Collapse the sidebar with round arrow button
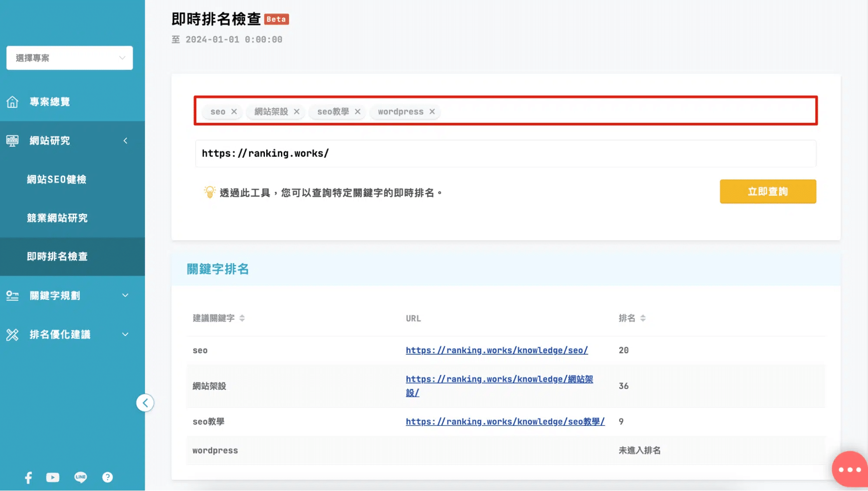This screenshot has width=868, height=491. pos(145,403)
